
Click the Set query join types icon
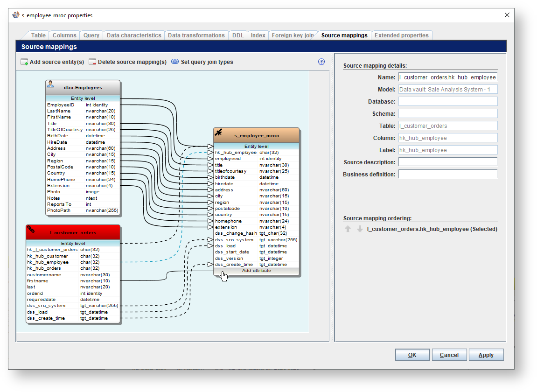(175, 62)
